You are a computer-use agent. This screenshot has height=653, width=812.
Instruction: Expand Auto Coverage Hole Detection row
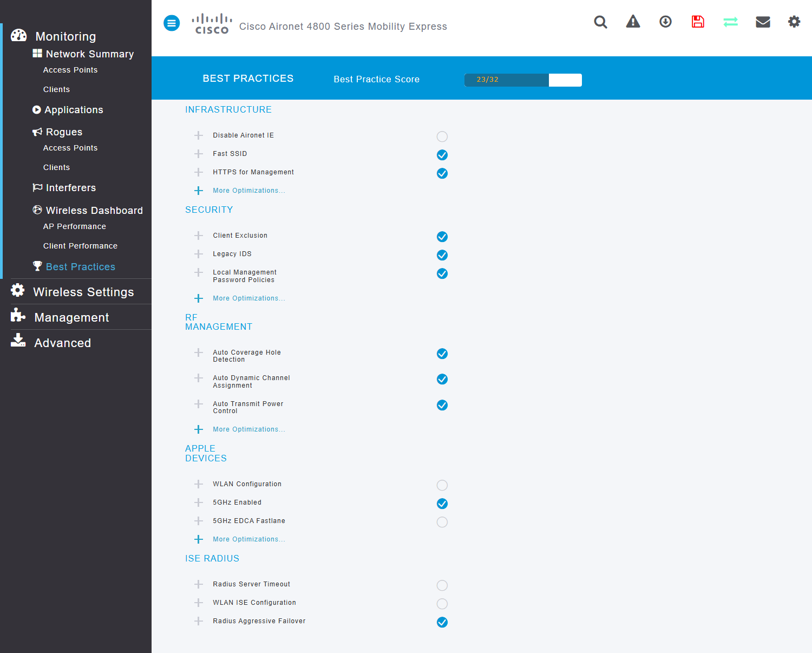(199, 352)
